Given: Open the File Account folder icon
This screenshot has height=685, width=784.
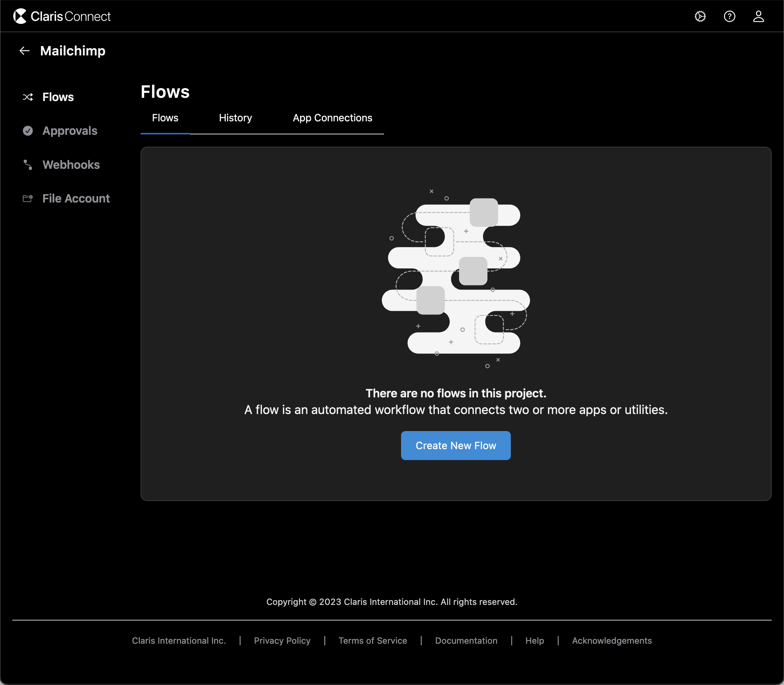Looking at the screenshot, I should tap(28, 199).
